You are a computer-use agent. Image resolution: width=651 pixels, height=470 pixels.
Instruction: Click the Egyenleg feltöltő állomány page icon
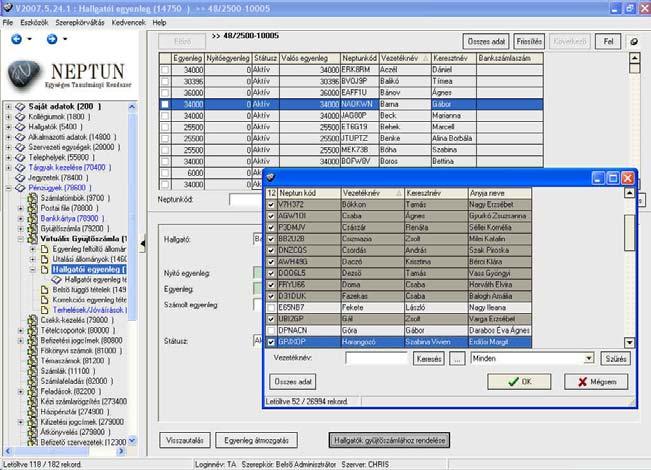tap(44, 249)
